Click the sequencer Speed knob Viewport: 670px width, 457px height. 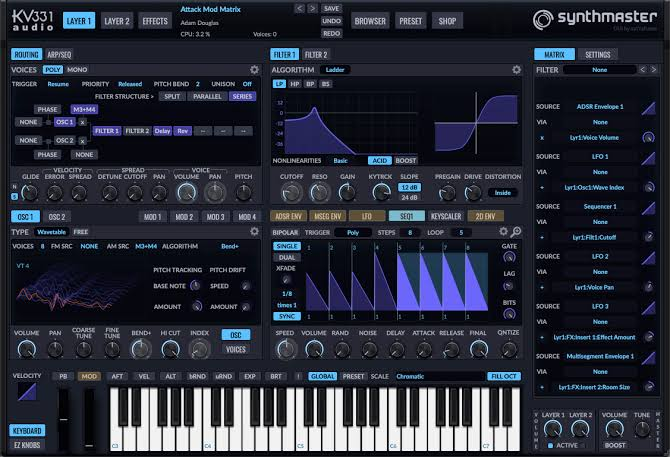pyautogui.click(x=285, y=349)
